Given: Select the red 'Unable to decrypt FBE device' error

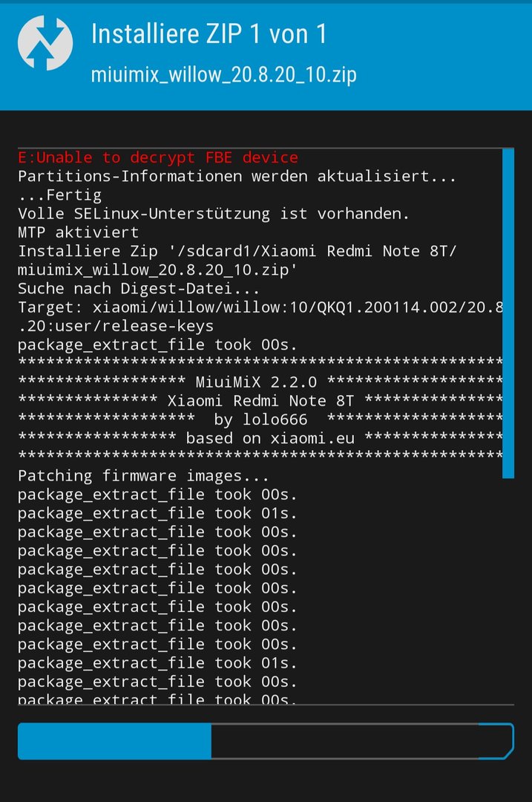Looking at the screenshot, I should [x=158, y=157].
